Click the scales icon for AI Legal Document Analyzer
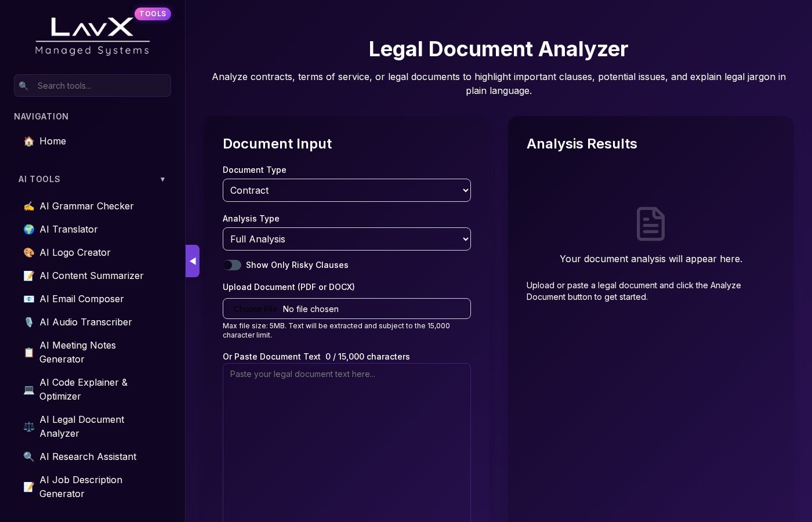The image size is (812, 522). click(28, 426)
